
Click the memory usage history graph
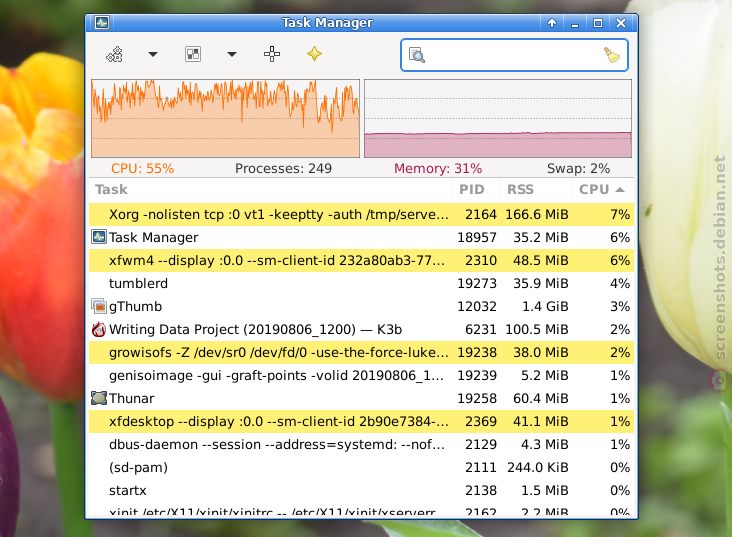click(498, 118)
